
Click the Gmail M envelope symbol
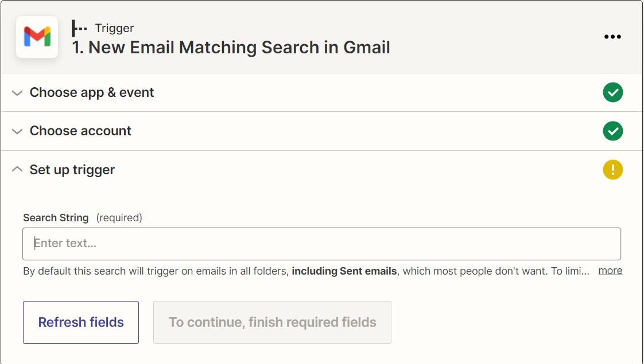[37, 37]
